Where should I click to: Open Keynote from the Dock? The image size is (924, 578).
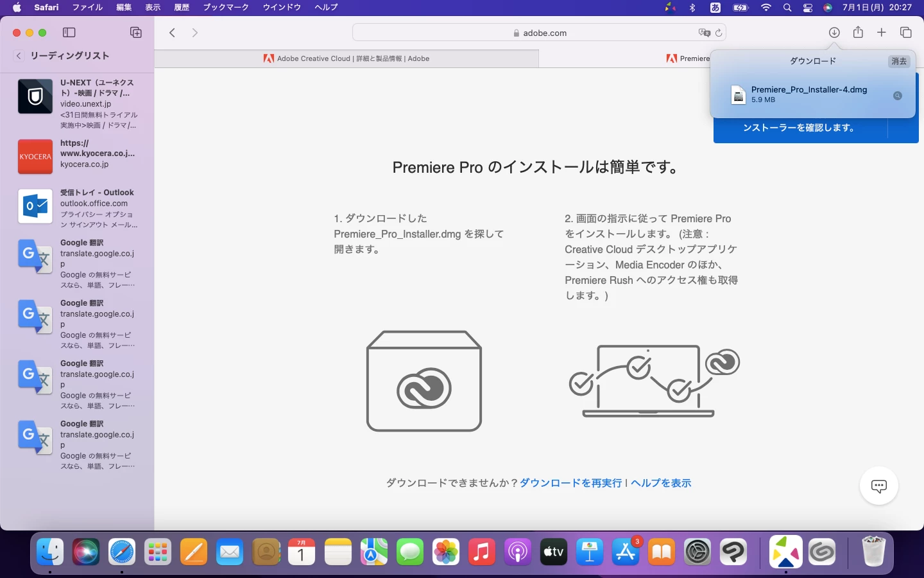pyautogui.click(x=590, y=552)
